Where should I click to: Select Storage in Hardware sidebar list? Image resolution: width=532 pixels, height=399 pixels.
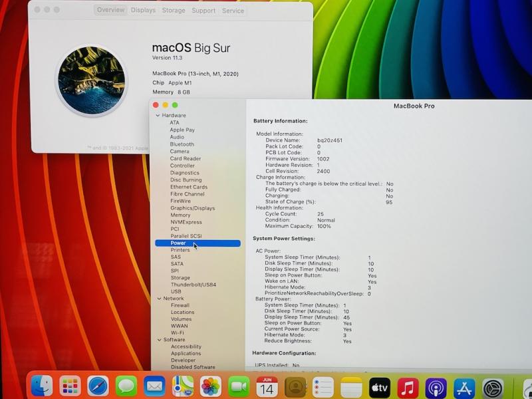[180, 277]
